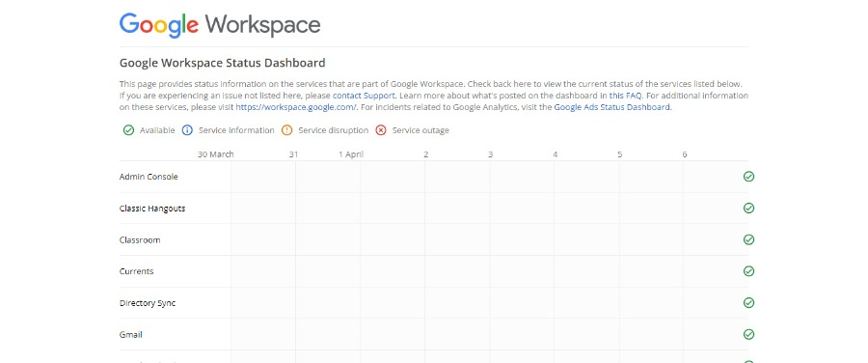Click the Available legend label
Screen dimensions: 868x363
point(157,130)
